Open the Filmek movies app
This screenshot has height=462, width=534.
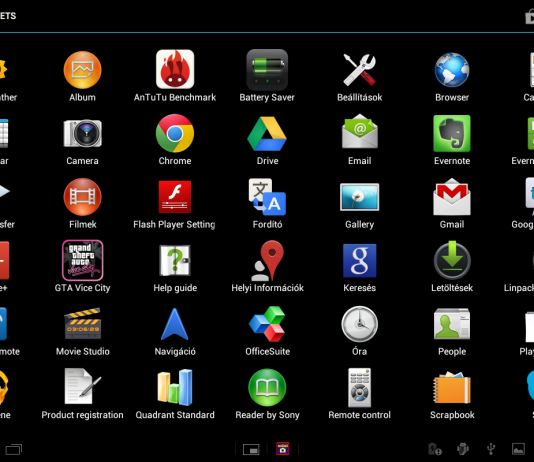tap(82, 197)
